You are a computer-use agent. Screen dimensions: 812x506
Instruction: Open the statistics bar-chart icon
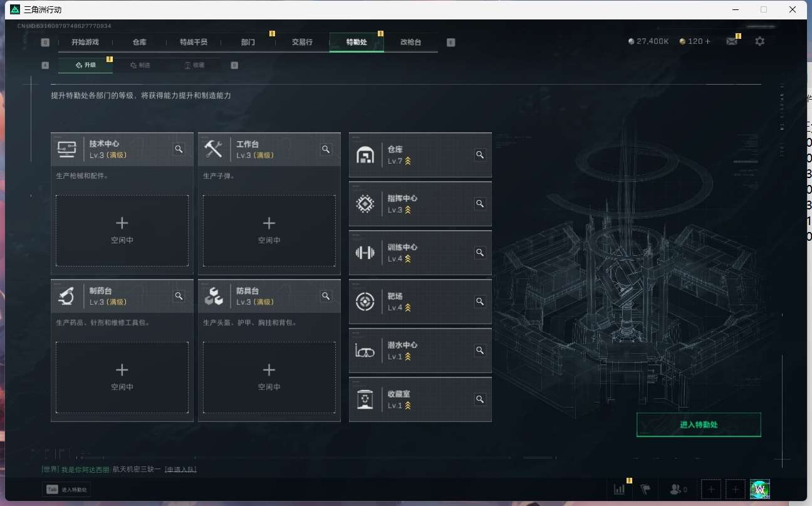619,489
